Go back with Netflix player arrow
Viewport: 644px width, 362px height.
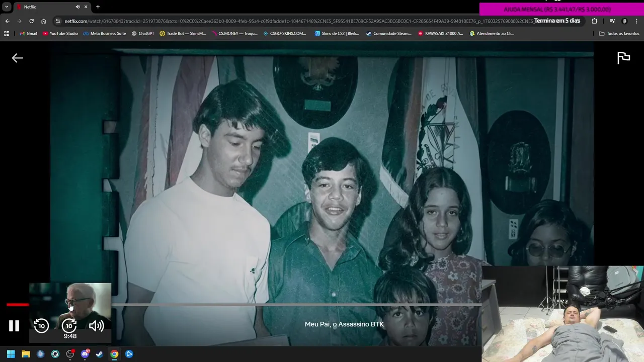tap(18, 58)
